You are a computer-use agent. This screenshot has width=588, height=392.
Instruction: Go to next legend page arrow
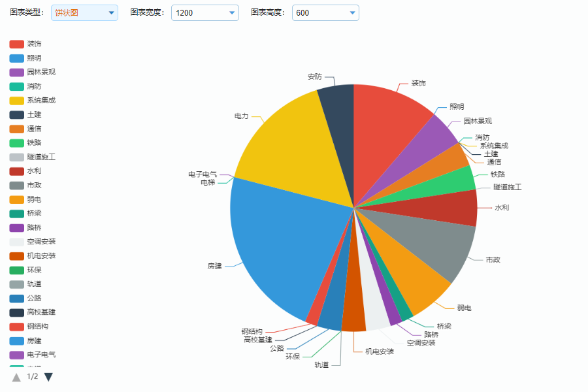(48, 377)
